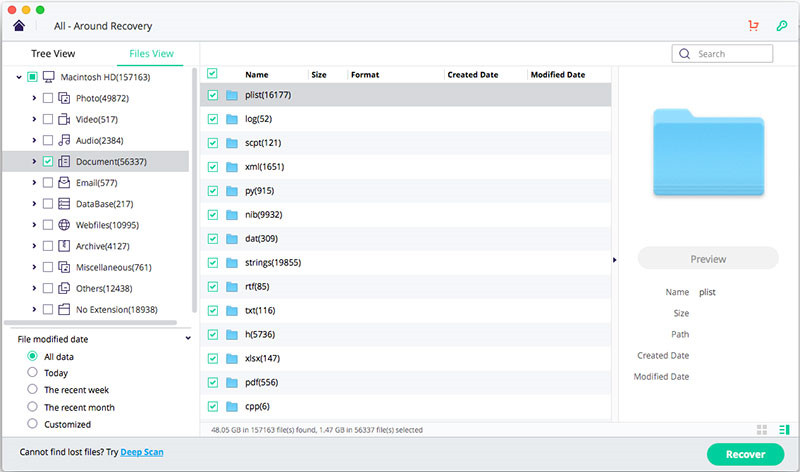800x472 pixels.
Task: Open the Deep Scan link
Action: (x=142, y=453)
